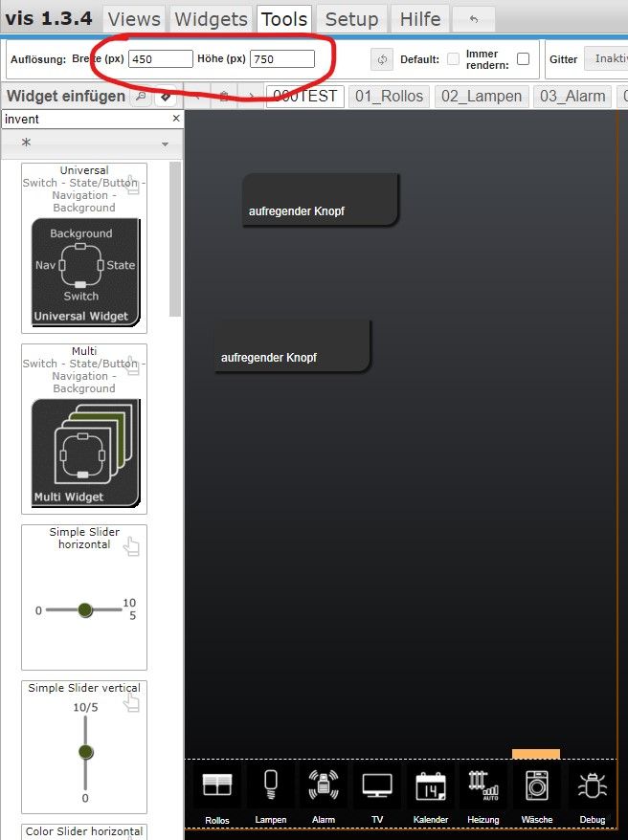Viewport: 628px width, 840px height.
Task: Select the 000TEST view tab
Action: click(x=304, y=97)
